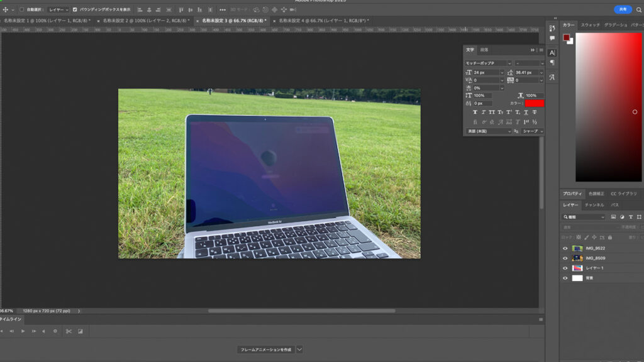Switch to the チャンネル channels tab
Image resolution: width=644 pixels, height=362 pixels.
pyautogui.click(x=594, y=205)
